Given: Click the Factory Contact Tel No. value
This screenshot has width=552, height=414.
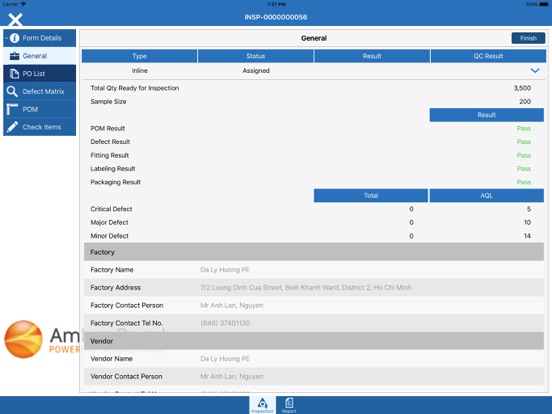Looking at the screenshot, I should point(225,323).
